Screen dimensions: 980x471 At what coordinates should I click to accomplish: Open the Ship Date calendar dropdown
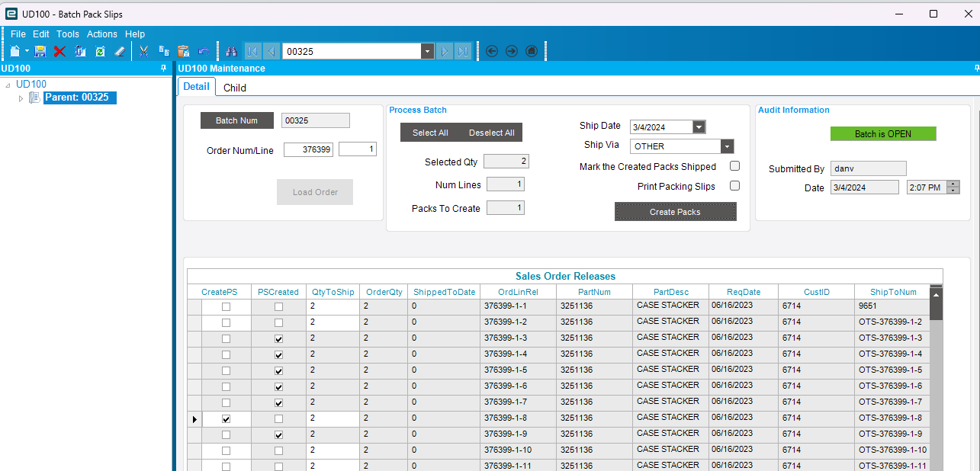(699, 127)
